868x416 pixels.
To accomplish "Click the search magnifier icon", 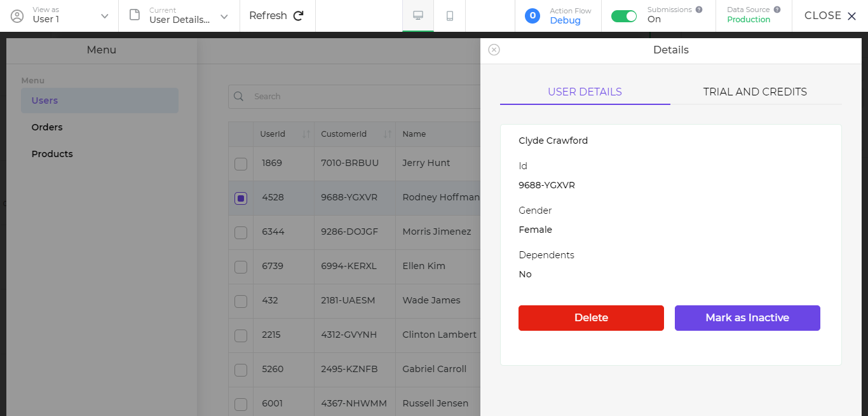I will [x=238, y=96].
